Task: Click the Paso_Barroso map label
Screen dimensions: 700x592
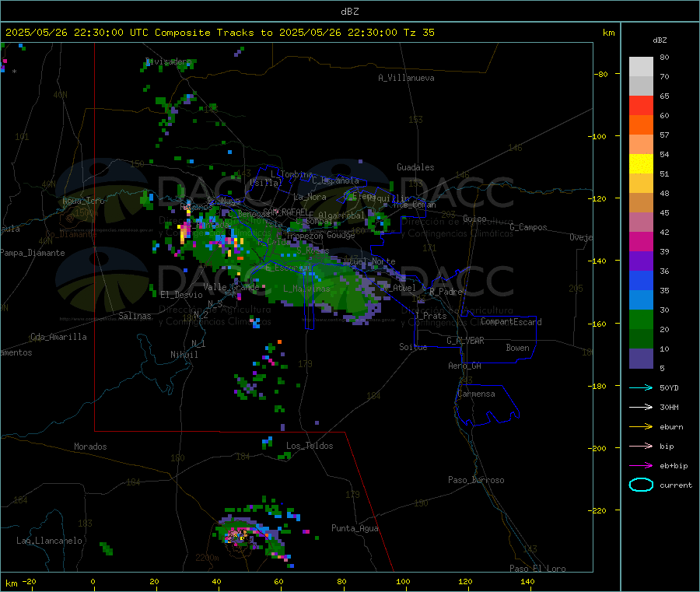Action: point(476,480)
